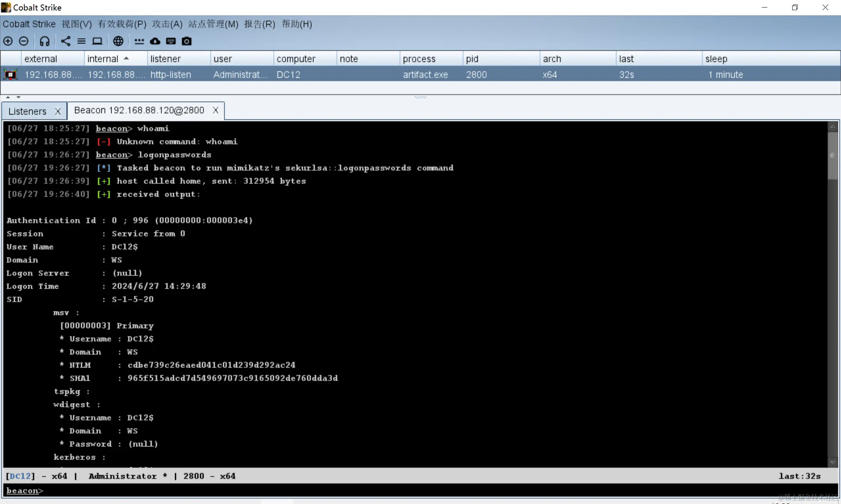Screen dimensions: 841x504
Task: Open the 攻击(A) menu
Action: (x=167, y=24)
